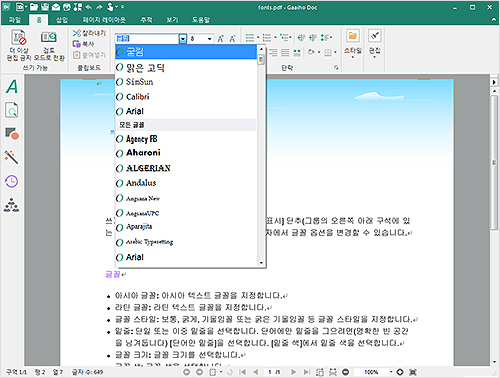
Task: Select the large green A text tool in sidebar
Action: (12, 87)
